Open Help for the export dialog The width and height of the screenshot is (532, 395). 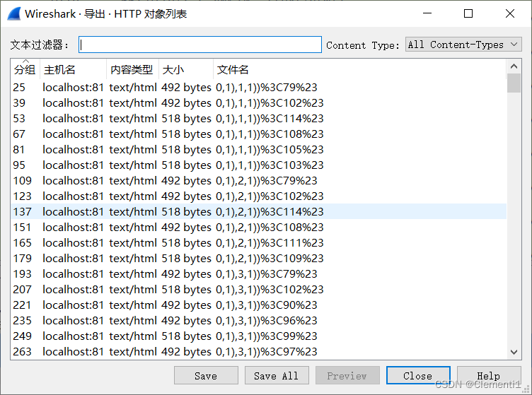point(489,375)
